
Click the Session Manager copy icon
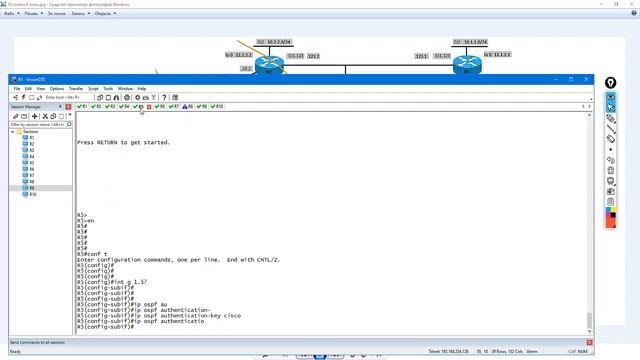pyautogui.click(x=53, y=116)
